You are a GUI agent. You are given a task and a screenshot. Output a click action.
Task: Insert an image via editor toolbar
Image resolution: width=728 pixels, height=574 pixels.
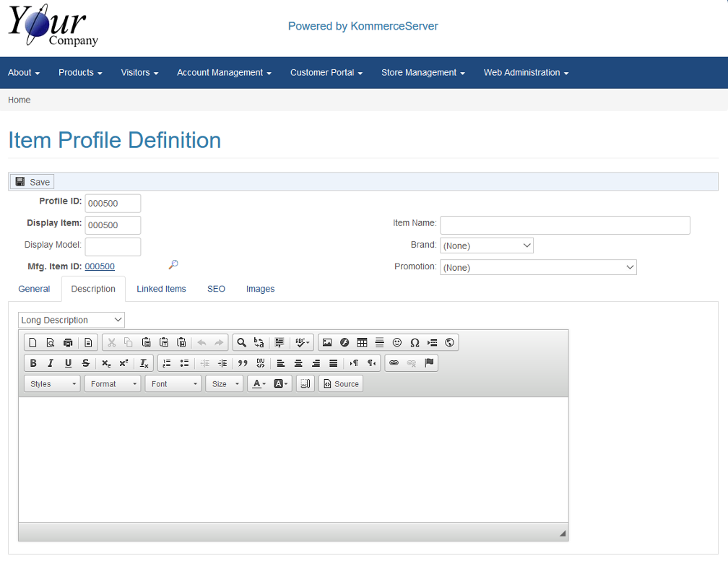point(327,342)
